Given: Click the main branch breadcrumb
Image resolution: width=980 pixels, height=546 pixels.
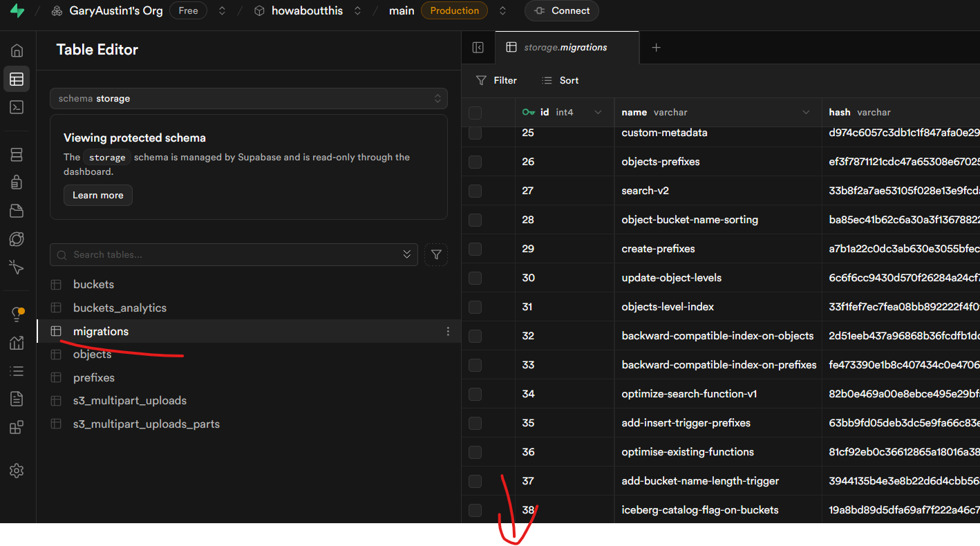Looking at the screenshot, I should click(402, 11).
